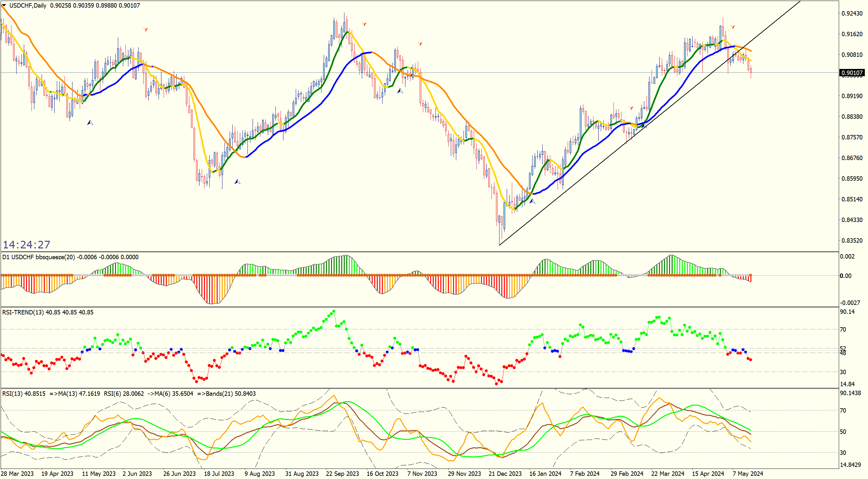Select the blue buy arrow below May 2023
The image size is (868, 479).
coord(90,123)
